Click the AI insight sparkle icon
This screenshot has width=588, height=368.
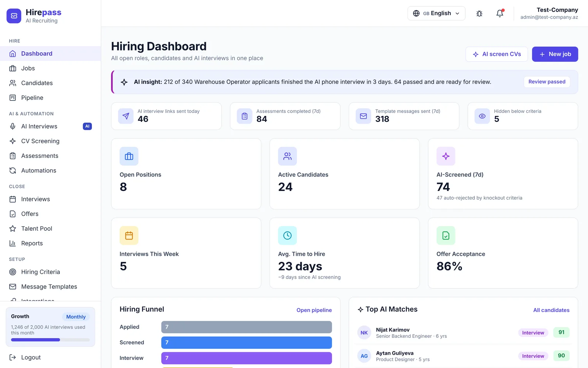[124, 82]
